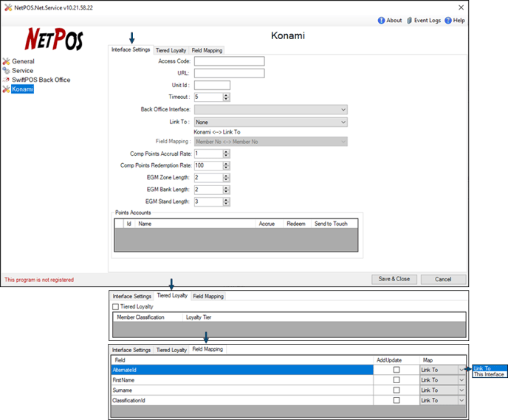Screen dimensions: 508x420
Task: Click the Service gears icon in sidebar
Action: [x=7, y=70]
